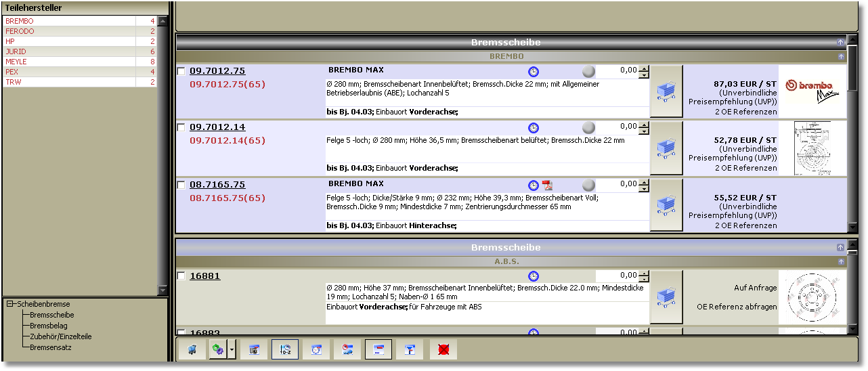Click the quantity field of article 08.7165.75
The width and height of the screenshot is (868, 371).
(617, 185)
